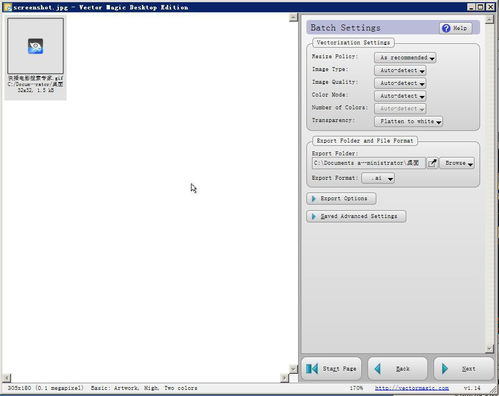Open the Image Type dropdown

click(400, 70)
